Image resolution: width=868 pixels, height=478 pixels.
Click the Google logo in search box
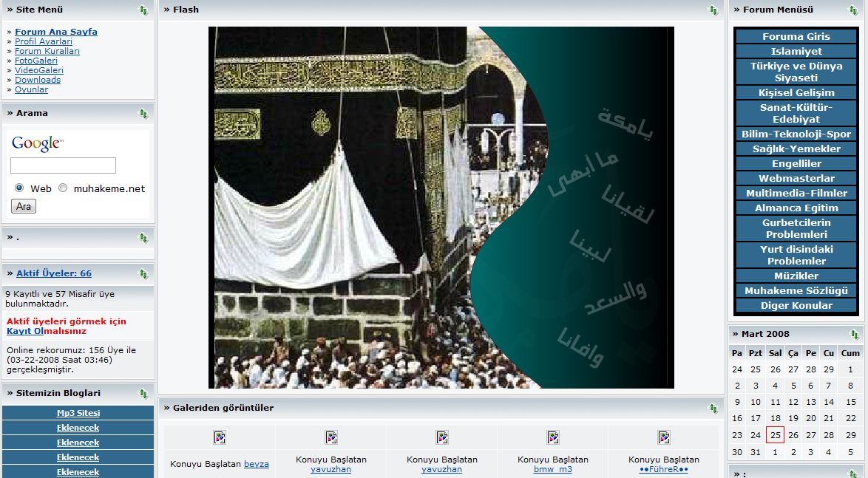(37, 143)
